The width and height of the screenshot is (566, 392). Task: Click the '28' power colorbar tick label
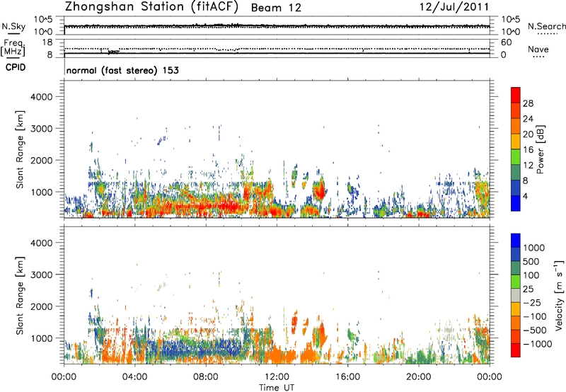click(x=528, y=103)
